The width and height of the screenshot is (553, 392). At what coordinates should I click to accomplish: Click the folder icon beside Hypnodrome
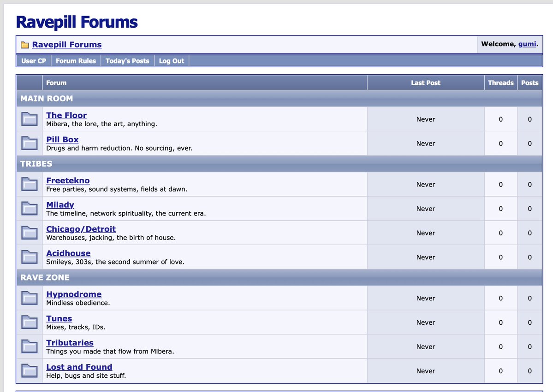29,298
